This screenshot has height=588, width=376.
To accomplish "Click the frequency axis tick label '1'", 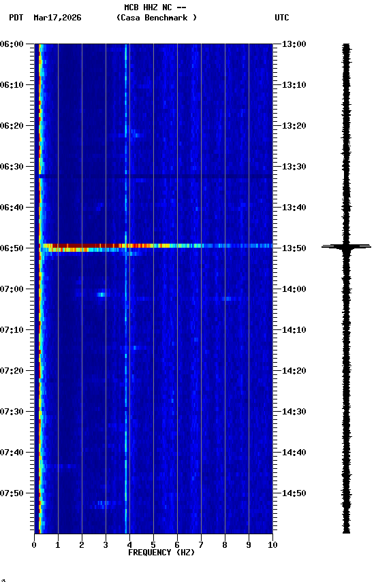I will coord(58,545).
